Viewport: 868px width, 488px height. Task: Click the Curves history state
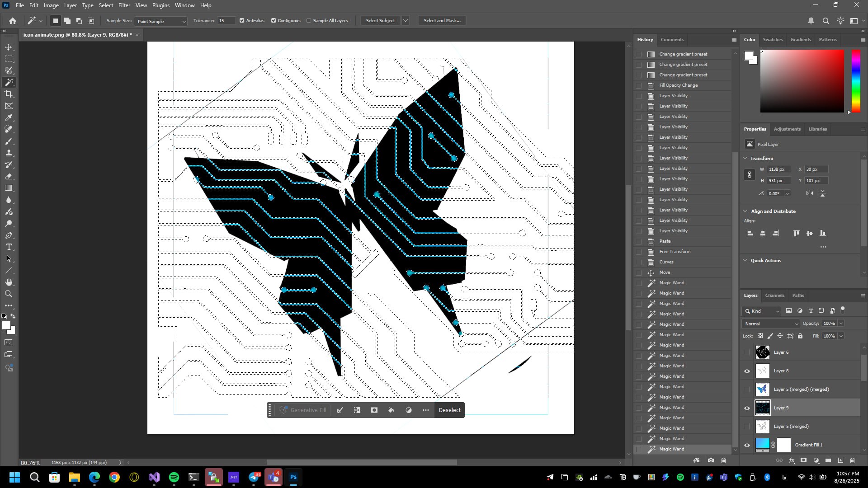pos(666,262)
